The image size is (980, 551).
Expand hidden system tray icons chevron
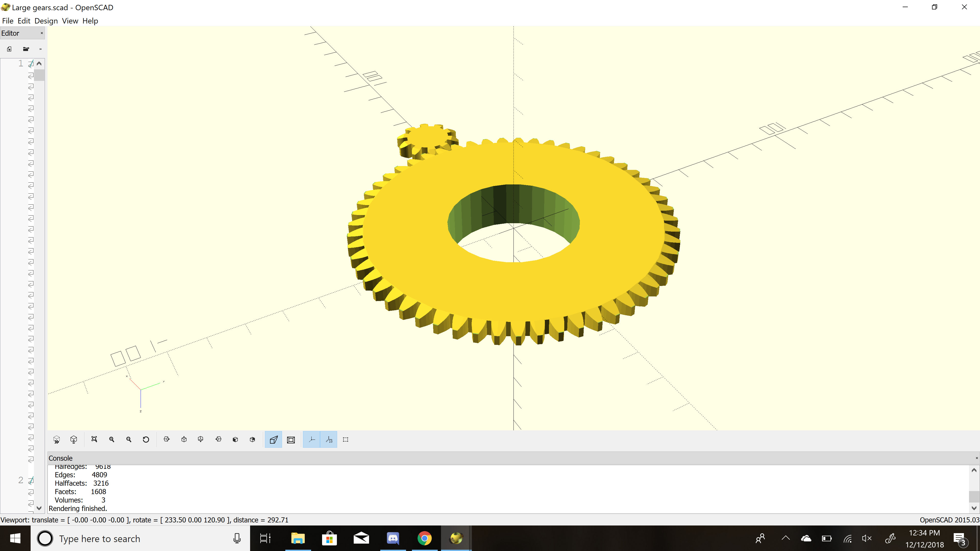click(x=786, y=538)
